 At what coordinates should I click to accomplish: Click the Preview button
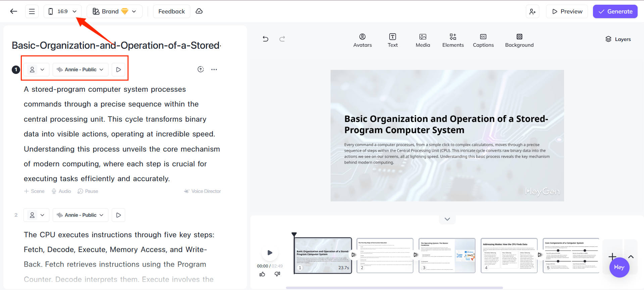[x=567, y=11]
